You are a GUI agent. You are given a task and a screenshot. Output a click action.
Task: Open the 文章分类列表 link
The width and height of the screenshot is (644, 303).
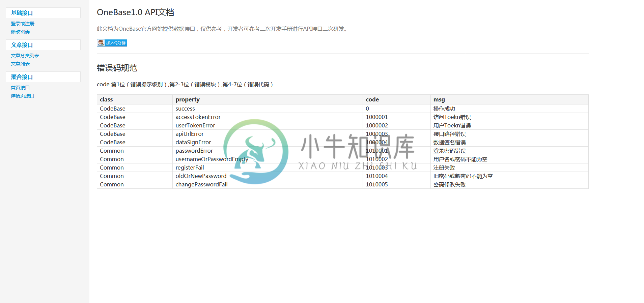click(25, 56)
